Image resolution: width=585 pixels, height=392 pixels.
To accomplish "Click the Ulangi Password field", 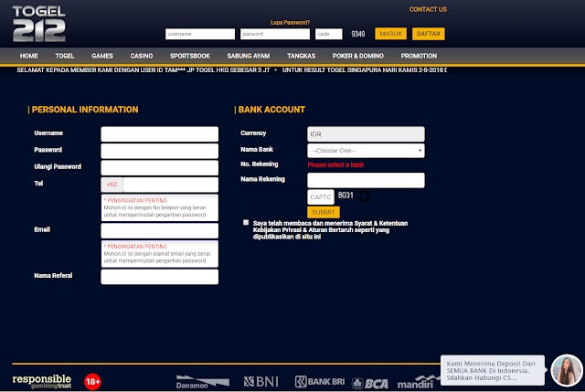I will [x=160, y=168].
